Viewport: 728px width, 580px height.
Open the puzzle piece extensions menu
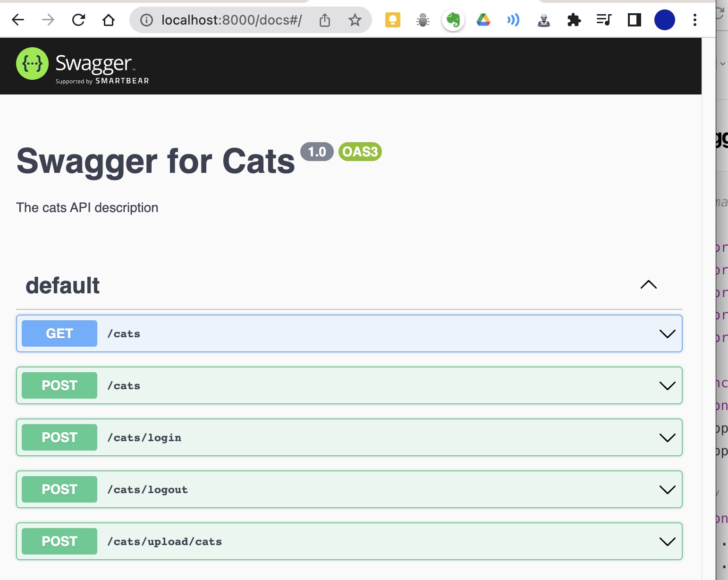pyautogui.click(x=574, y=20)
